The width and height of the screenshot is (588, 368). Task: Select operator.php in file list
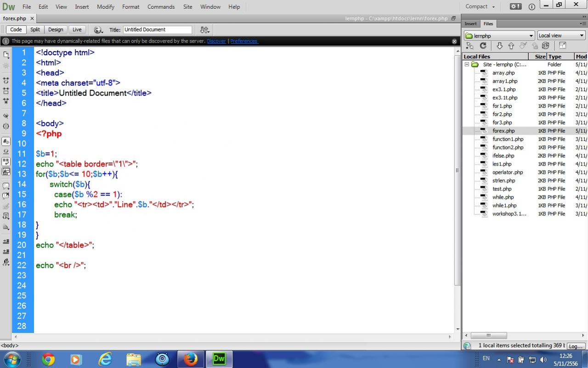tap(508, 172)
